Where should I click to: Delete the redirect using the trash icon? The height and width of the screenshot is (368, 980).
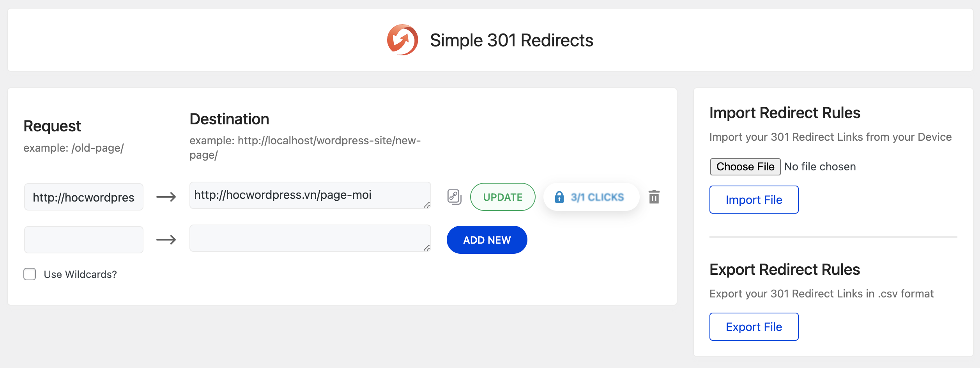click(654, 197)
